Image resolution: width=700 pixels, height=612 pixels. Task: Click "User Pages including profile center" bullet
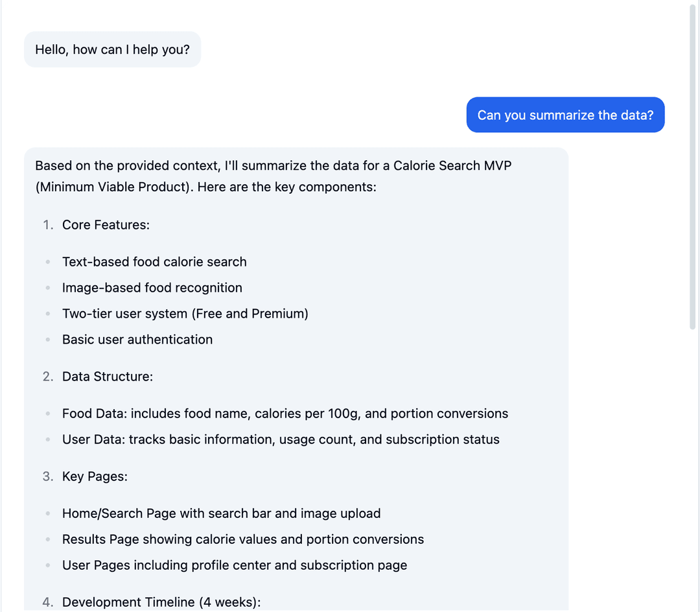pyautogui.click(x=234, y=565)
